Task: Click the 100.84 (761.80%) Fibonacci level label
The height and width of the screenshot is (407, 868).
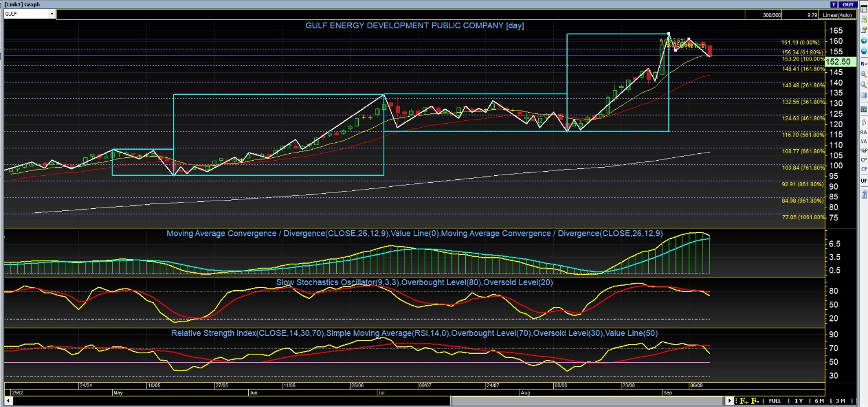Action: (x=803, y=168)
